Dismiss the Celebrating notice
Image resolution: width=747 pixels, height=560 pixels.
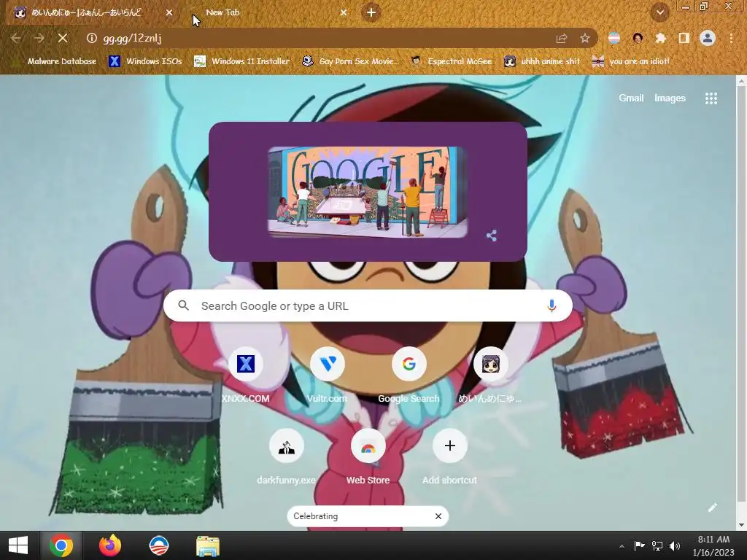click(x=438, y=516)
